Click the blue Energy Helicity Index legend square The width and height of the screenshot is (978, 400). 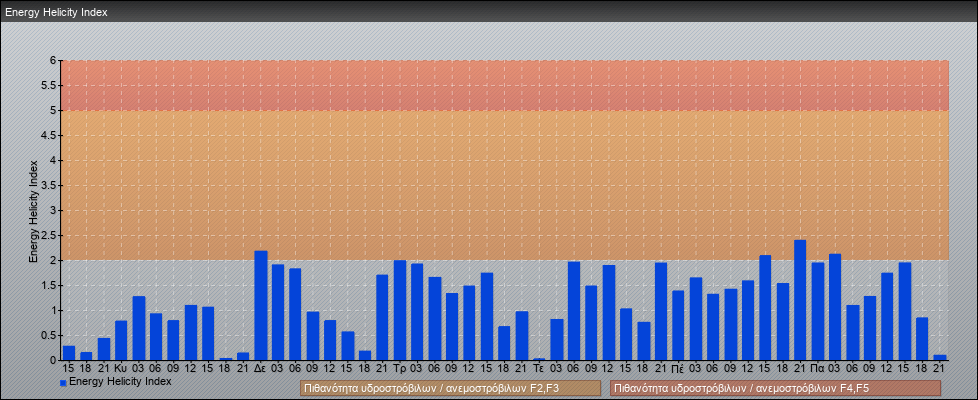point(63,383)
